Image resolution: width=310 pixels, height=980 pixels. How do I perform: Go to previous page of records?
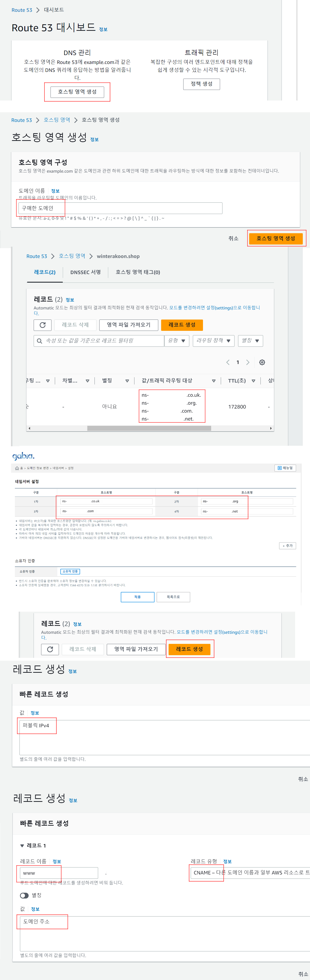pyautogui.click(x=228, y=363)
